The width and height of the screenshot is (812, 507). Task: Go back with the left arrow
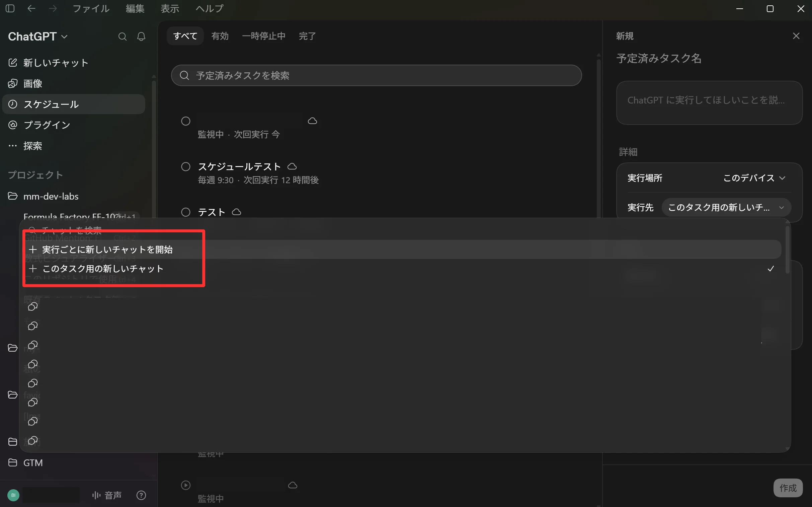click(31, 8)
